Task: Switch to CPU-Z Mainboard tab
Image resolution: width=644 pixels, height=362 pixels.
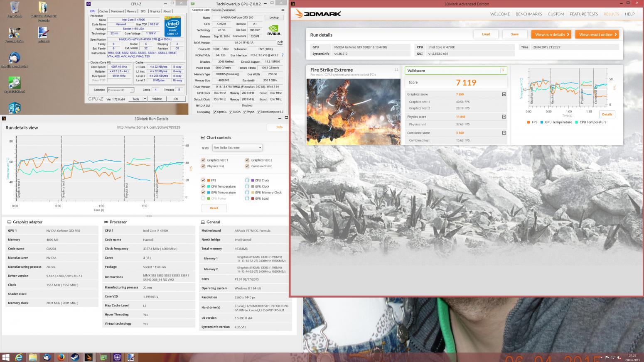Action: 118,12
